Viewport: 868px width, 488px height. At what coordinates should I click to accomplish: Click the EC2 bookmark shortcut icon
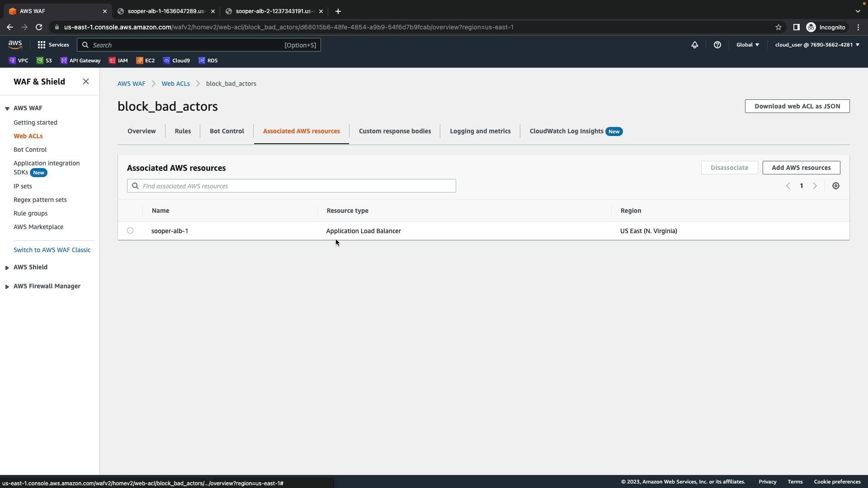140,61
